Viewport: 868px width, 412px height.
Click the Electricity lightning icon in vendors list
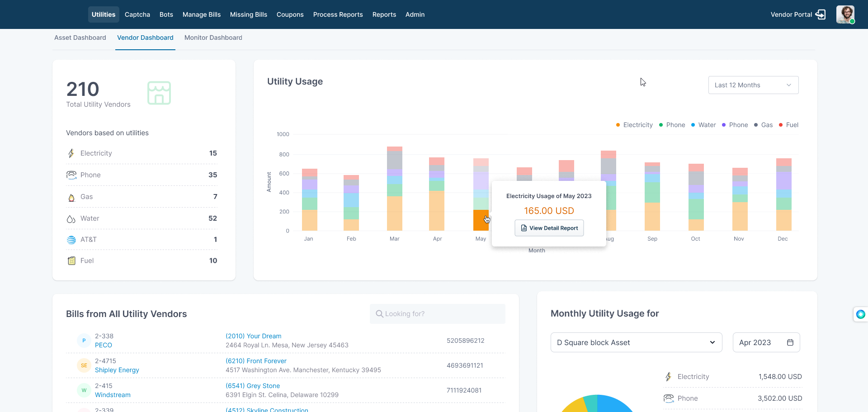[71, 153]
